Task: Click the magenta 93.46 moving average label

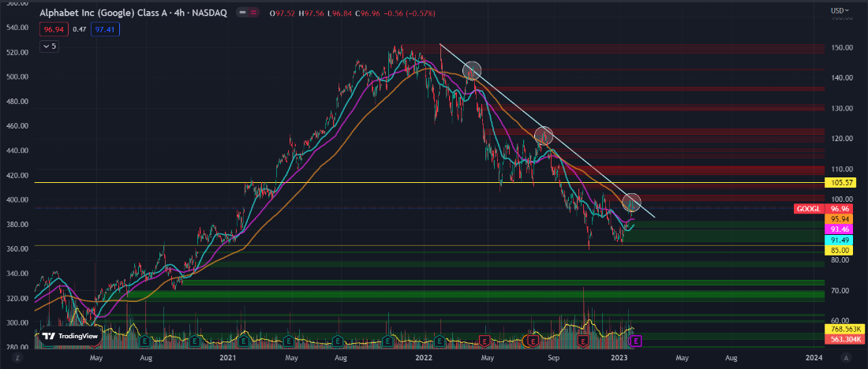Action: click(x=840, y=229)
